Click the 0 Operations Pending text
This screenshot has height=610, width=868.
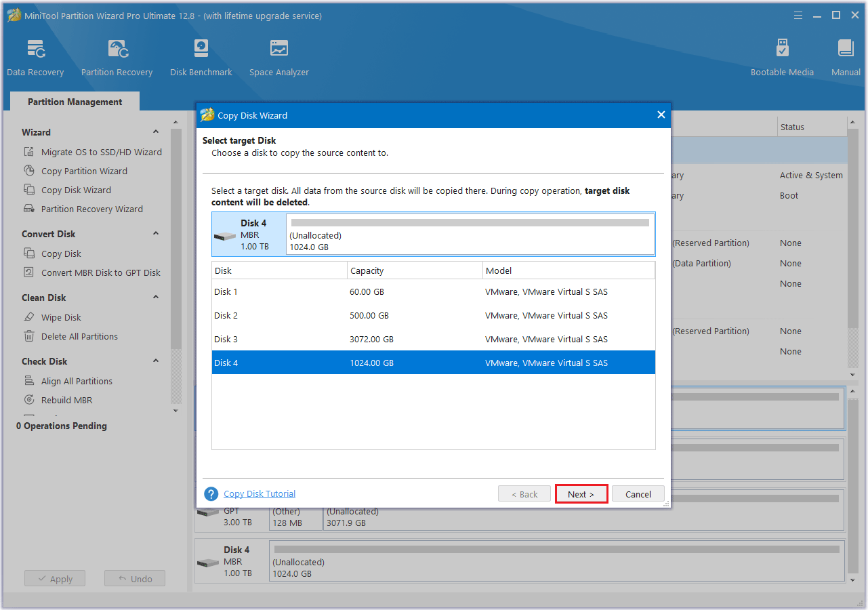coord(62,426)
